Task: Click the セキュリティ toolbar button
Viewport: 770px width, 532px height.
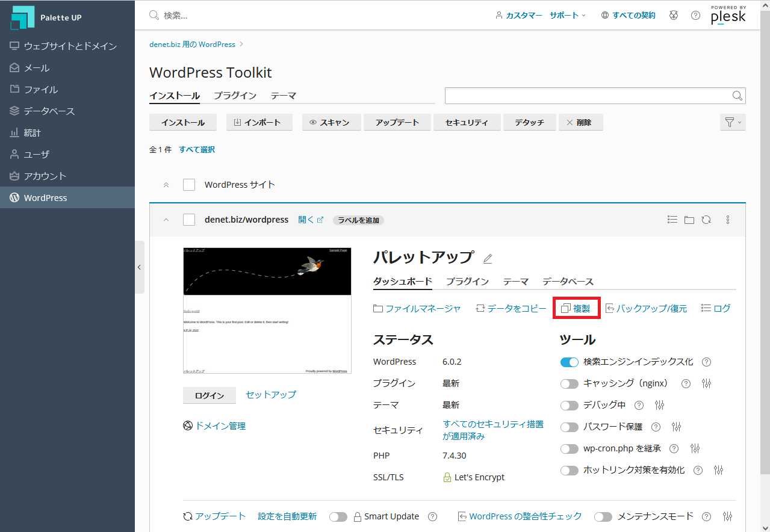Action: click(x=467, y=122)
